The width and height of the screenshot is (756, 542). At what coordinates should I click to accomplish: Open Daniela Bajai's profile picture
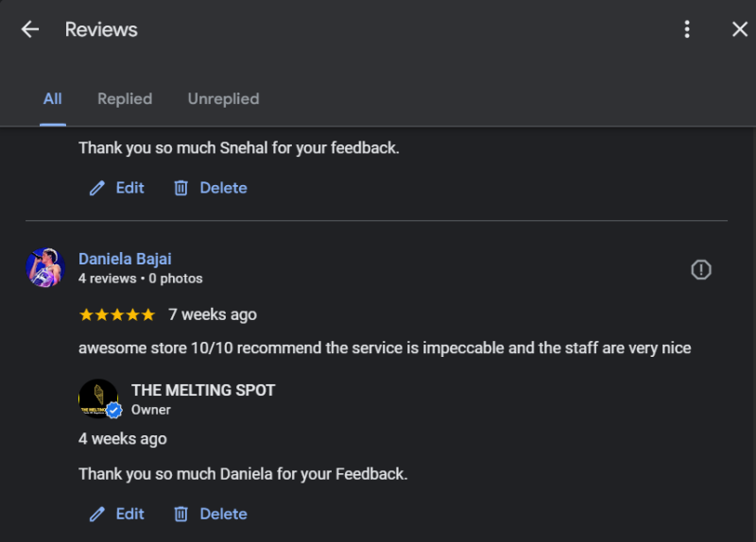coord(45,268)
